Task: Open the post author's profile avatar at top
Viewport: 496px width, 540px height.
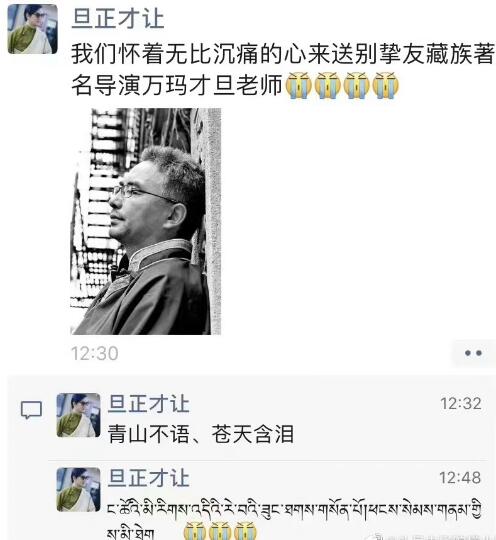Action: click(x=33, y=29)
